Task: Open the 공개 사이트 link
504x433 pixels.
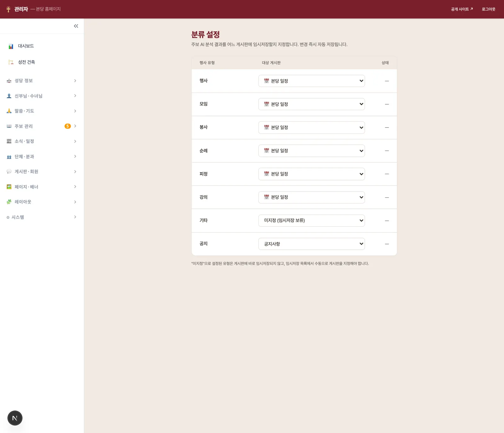Action: click(x=462, y=9)
